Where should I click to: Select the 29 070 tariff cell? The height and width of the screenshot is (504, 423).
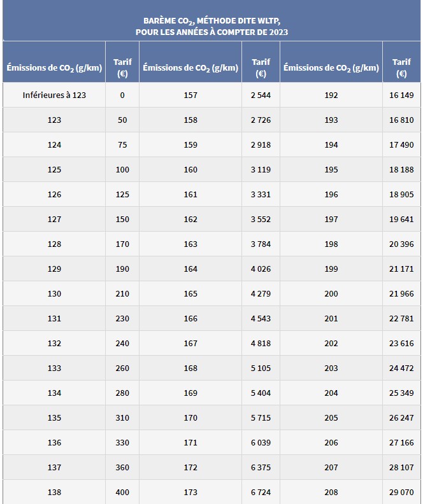click(x=401, y=492)
